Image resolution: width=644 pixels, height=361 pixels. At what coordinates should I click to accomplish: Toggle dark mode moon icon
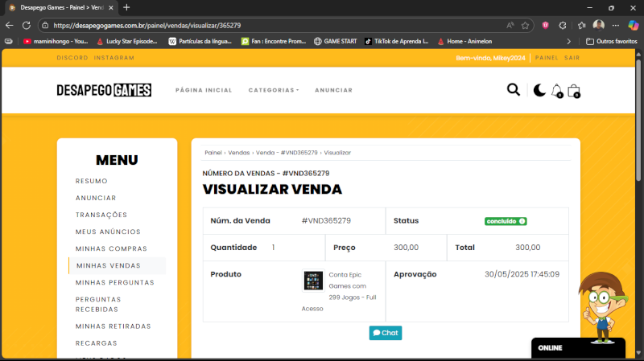tap(539, 90)
